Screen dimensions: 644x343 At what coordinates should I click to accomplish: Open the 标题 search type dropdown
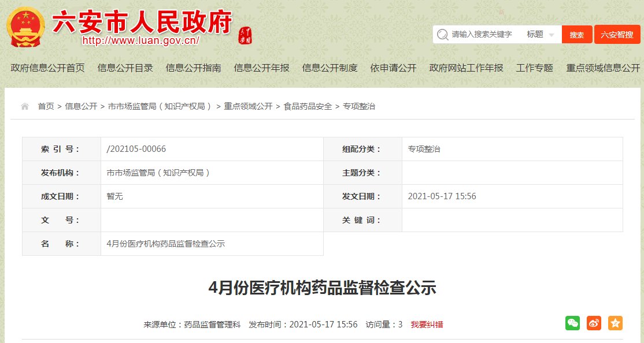541,35
